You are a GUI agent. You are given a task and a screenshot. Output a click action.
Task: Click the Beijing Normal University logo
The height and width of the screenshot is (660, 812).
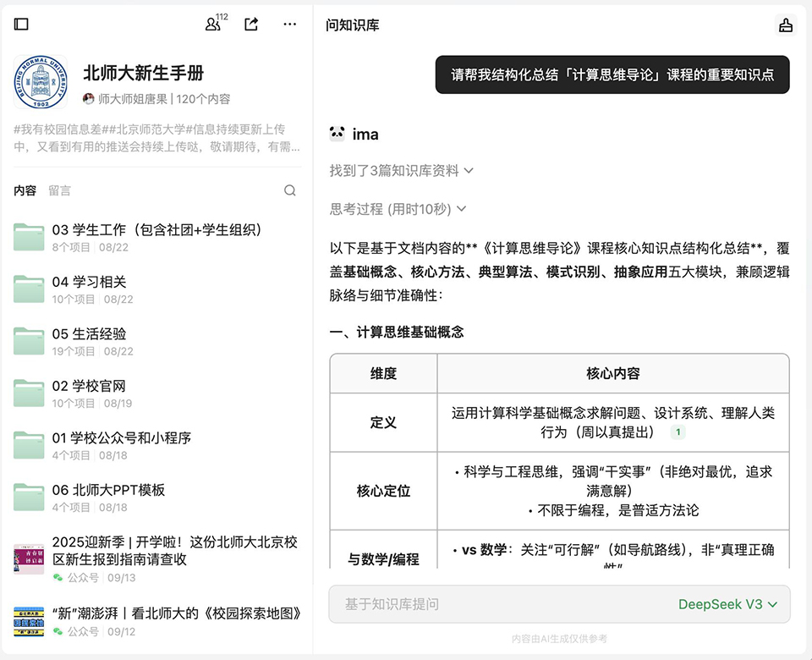pyautogui.click(x=41, y=83)
